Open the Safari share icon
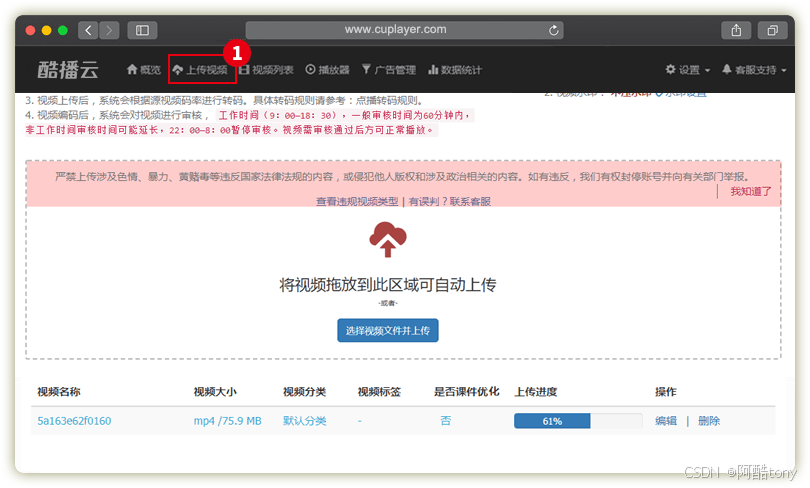Viewport: 810px width, 488px height. [x=736, y=30]
